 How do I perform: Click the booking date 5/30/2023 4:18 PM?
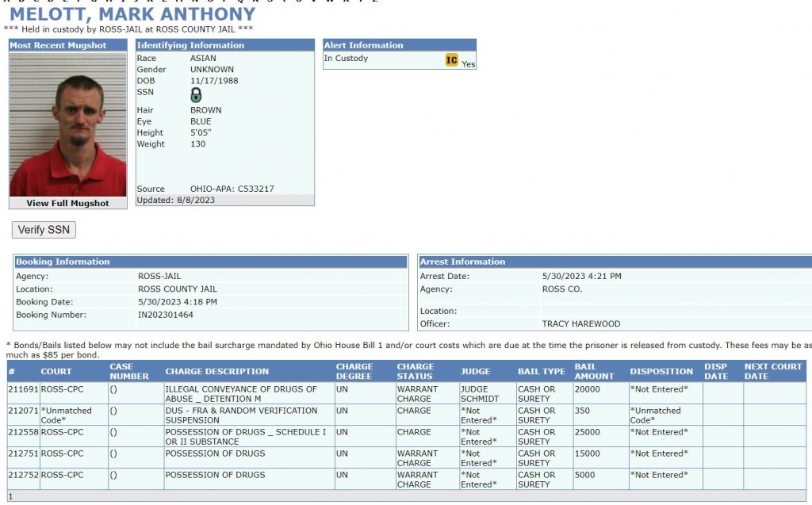178,302
